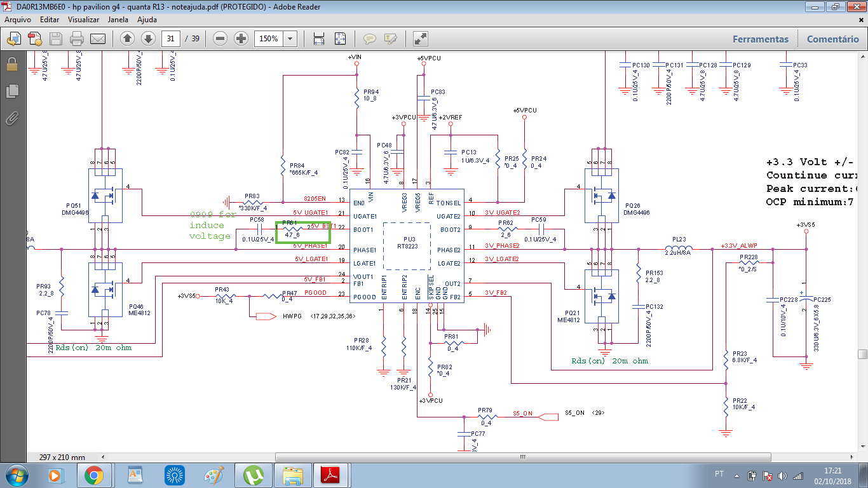Open the zoom level dropdown arrow

pos(290,39)
